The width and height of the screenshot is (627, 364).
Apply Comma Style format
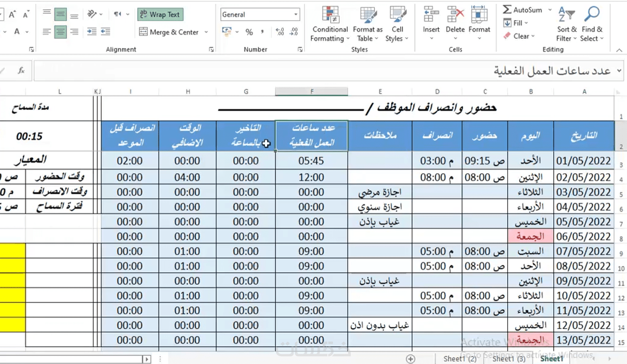263,32
